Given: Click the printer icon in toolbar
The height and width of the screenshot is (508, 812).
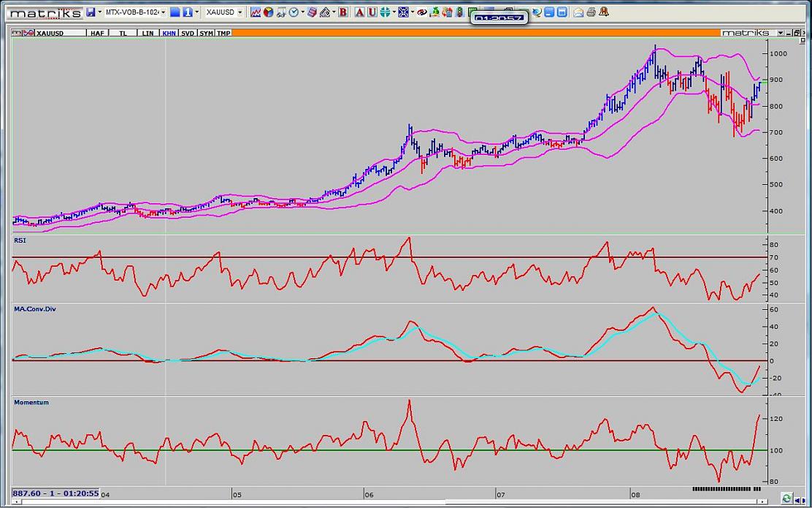Looking at the screenshot, I should pos(591,12).
